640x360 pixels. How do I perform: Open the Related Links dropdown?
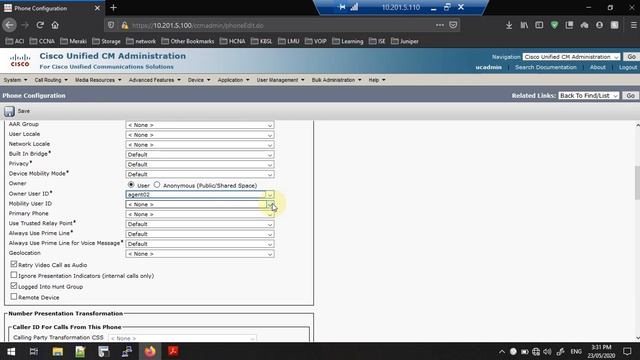pyautogui.click(x=589, y=96)
